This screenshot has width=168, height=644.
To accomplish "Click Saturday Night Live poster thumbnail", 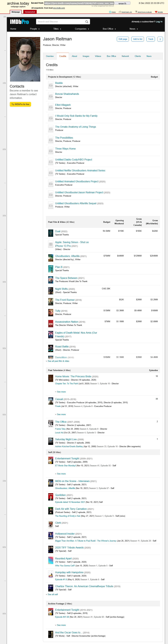I will click(51, 441).
